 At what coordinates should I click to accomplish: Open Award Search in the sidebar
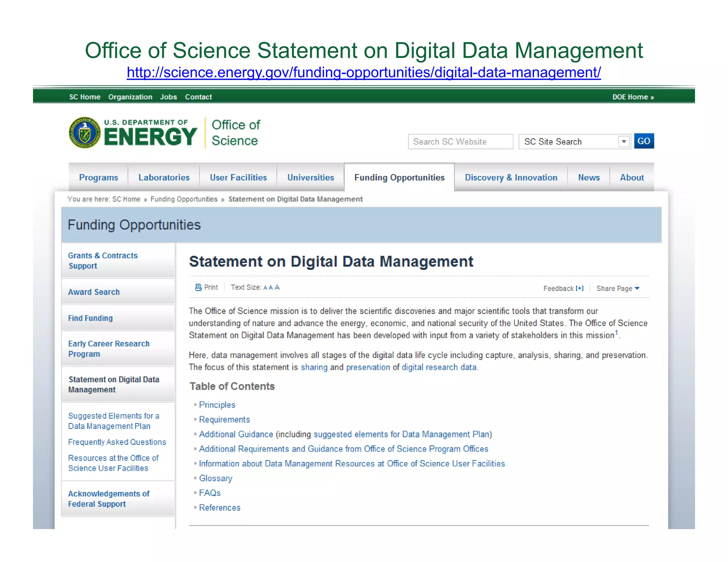pyautogui.click(x=94, y=292)
